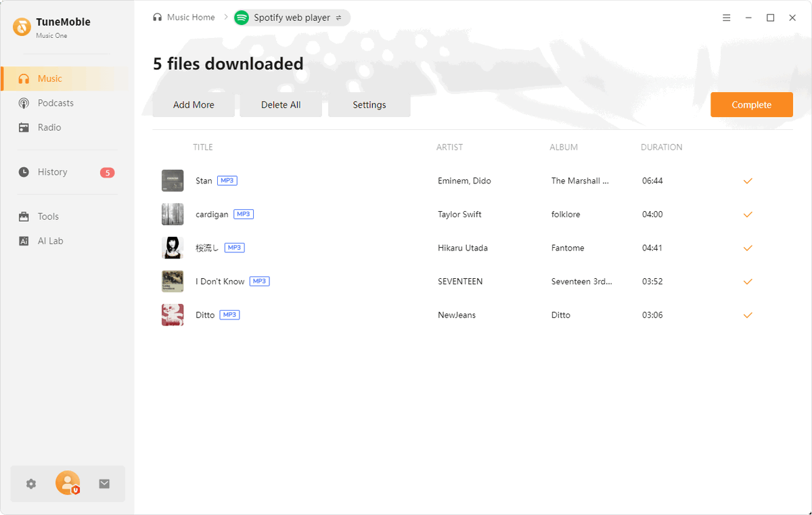
Task: Click album Fantome
Action: pyautogui.click(x=568, y=248)
